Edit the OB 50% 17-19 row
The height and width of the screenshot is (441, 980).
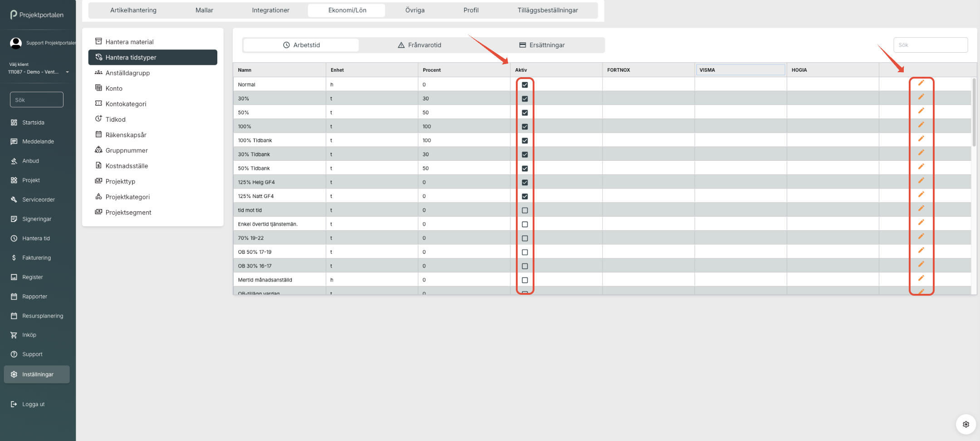[x=921, y=250]
